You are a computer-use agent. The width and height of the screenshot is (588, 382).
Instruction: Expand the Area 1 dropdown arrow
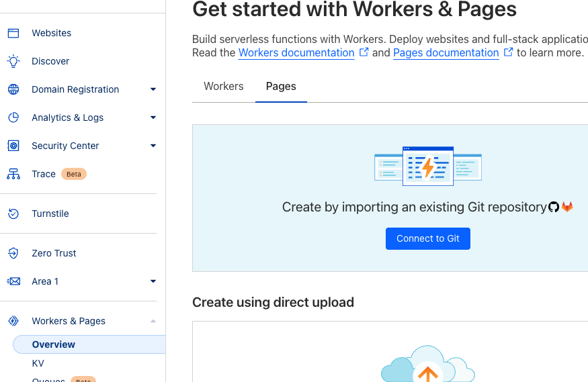tap(153, 281)
